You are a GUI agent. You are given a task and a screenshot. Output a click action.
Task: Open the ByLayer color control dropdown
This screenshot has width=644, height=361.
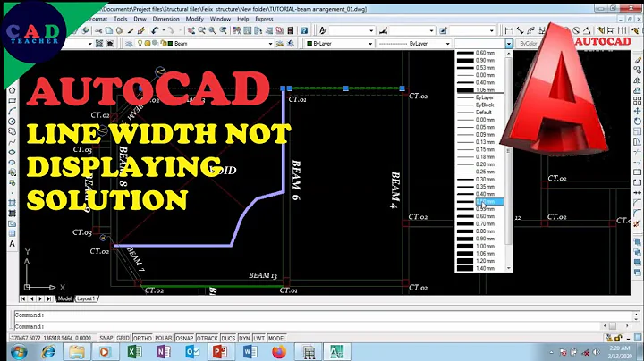click(x=370, y=44)
